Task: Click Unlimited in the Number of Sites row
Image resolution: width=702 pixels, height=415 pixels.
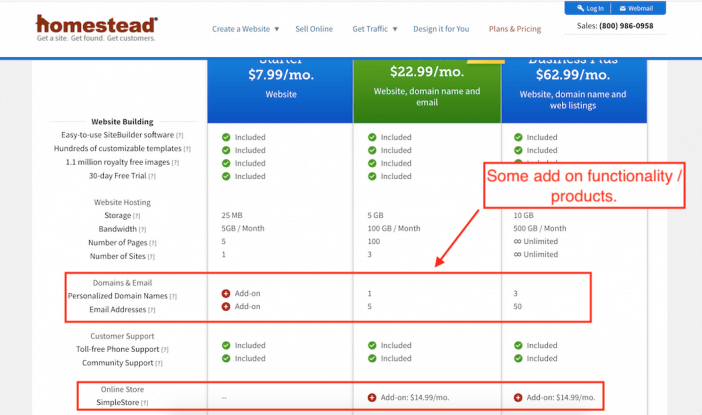Action: click(x=536, y=254)
